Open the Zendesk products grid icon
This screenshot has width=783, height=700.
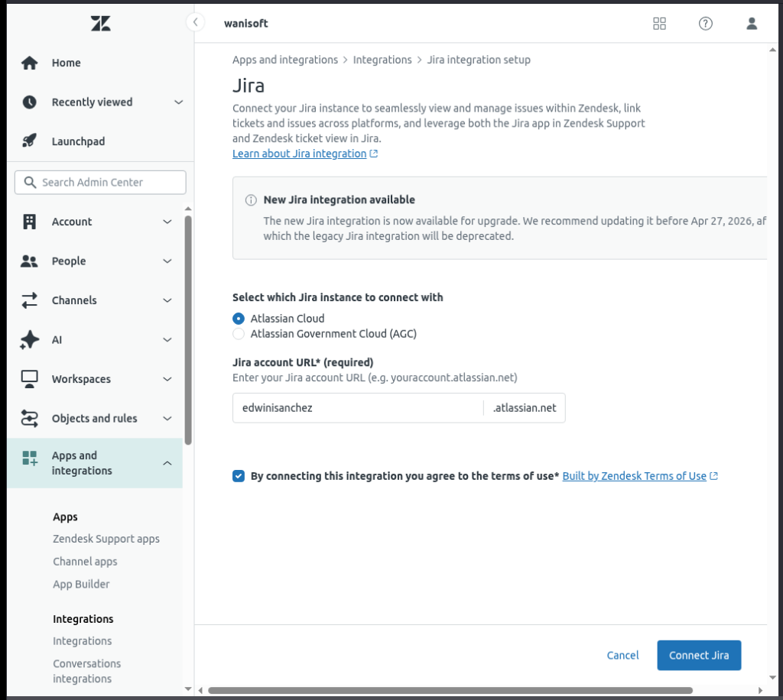click(x=659, y=24)
